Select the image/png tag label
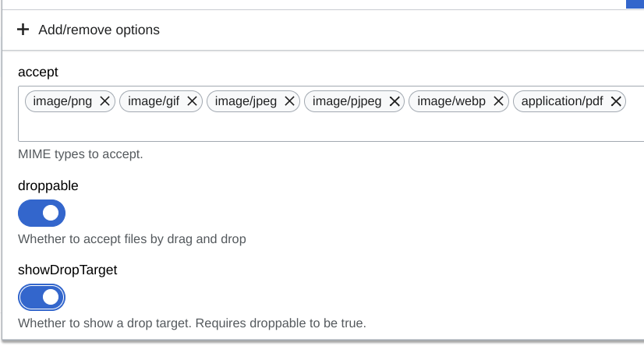The image size is (644, 346). (x=62, y=101)
